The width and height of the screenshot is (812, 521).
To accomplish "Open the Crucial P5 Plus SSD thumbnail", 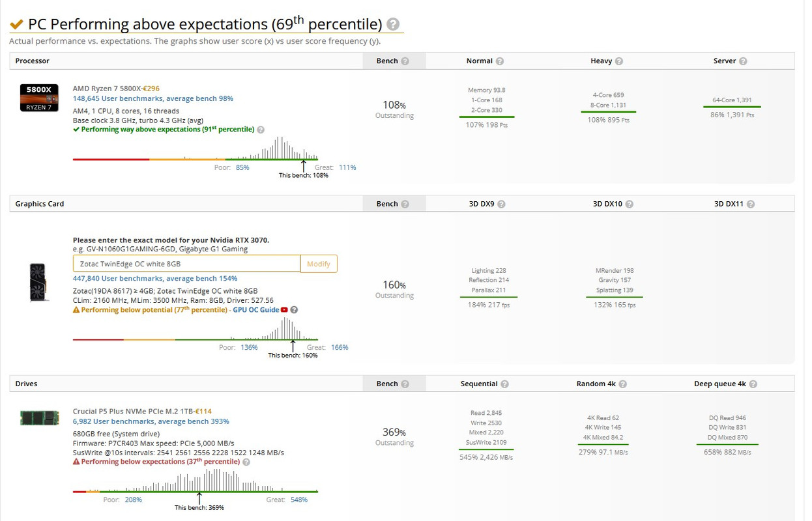I will pos(39,417).
